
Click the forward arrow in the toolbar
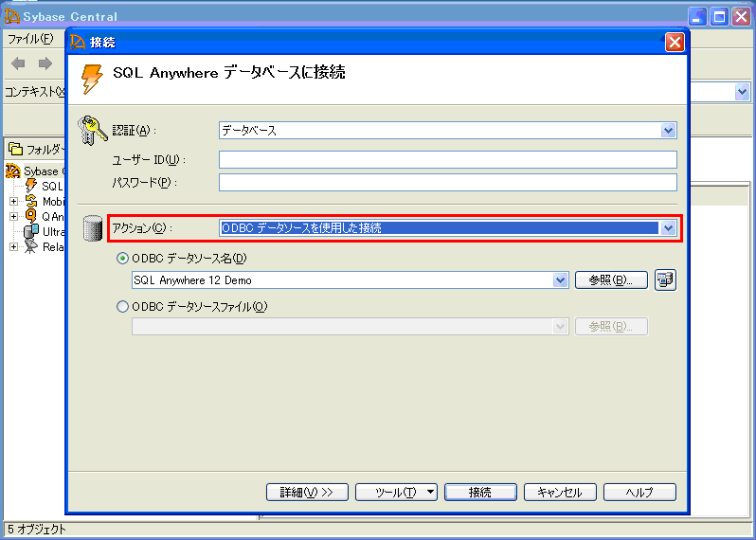click(x=45, y=63)
